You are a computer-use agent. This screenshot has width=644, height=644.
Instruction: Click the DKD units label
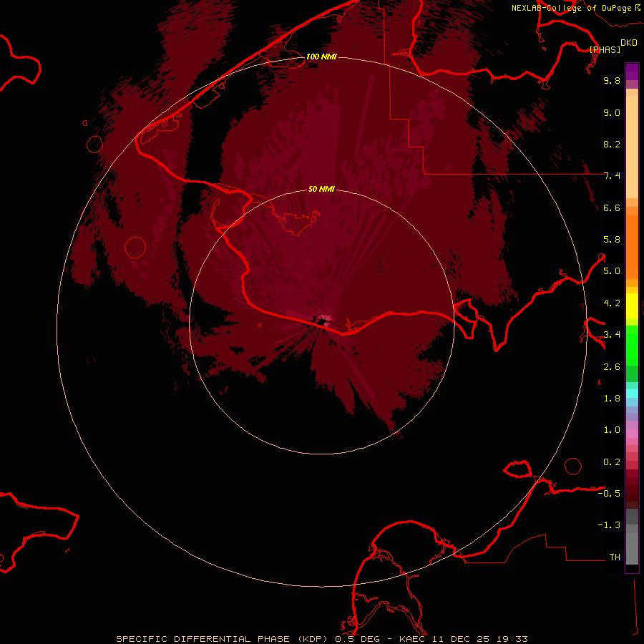click(629, 43)
